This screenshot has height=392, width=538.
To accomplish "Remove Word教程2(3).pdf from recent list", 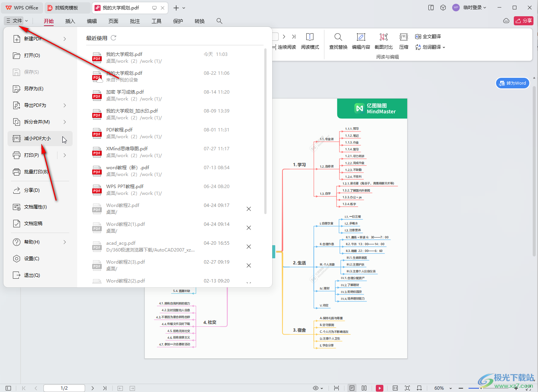I will pos(249,265).
